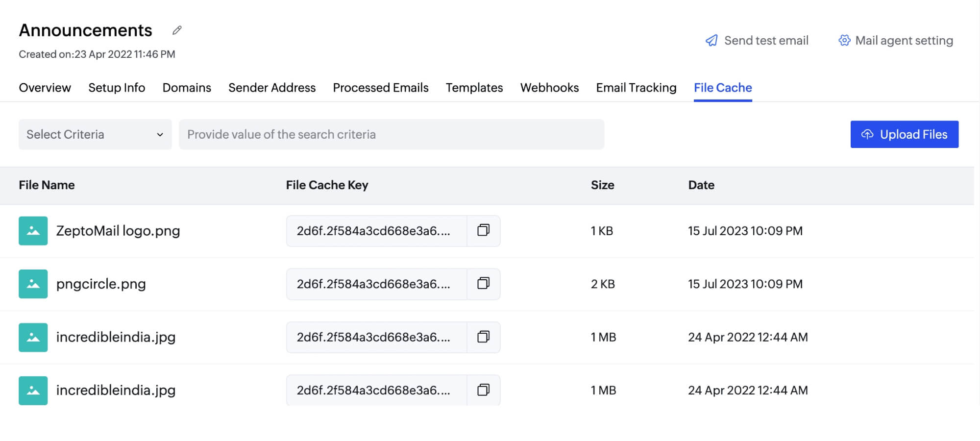Go to the Email Tracking tab
This screenshot has height=441, width=980.
[x=636, y=88]
